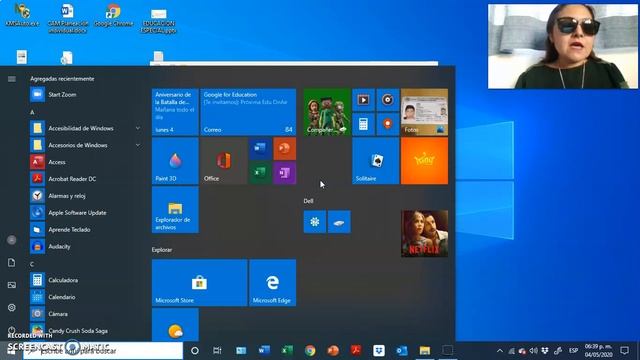Open the Movies & TV small tile
Image resolution: width=640 pixels, height=360 pixels.
(363, 100)
